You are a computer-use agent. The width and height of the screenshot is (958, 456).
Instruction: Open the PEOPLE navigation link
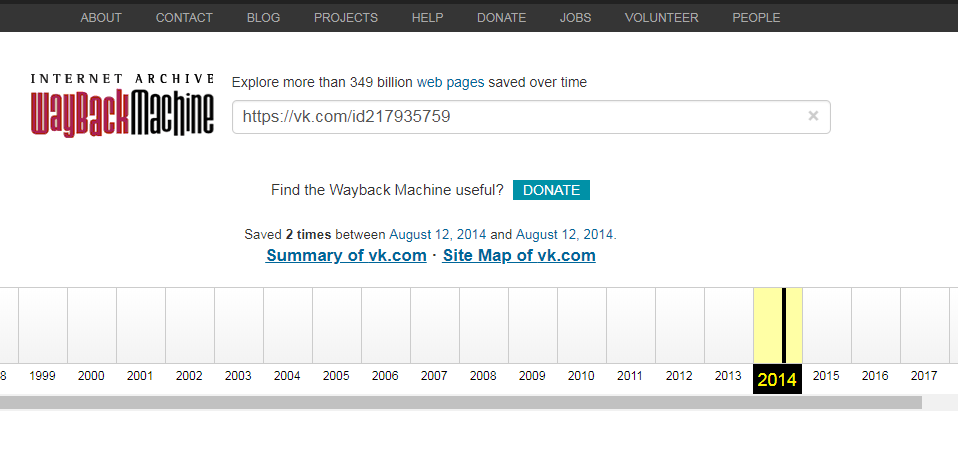point(756,17)
